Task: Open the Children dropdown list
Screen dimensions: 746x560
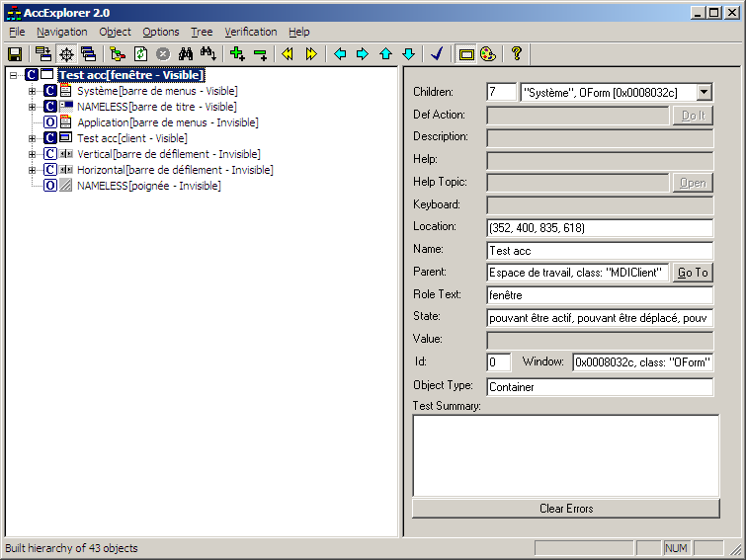Action: [x=704, y=92]
